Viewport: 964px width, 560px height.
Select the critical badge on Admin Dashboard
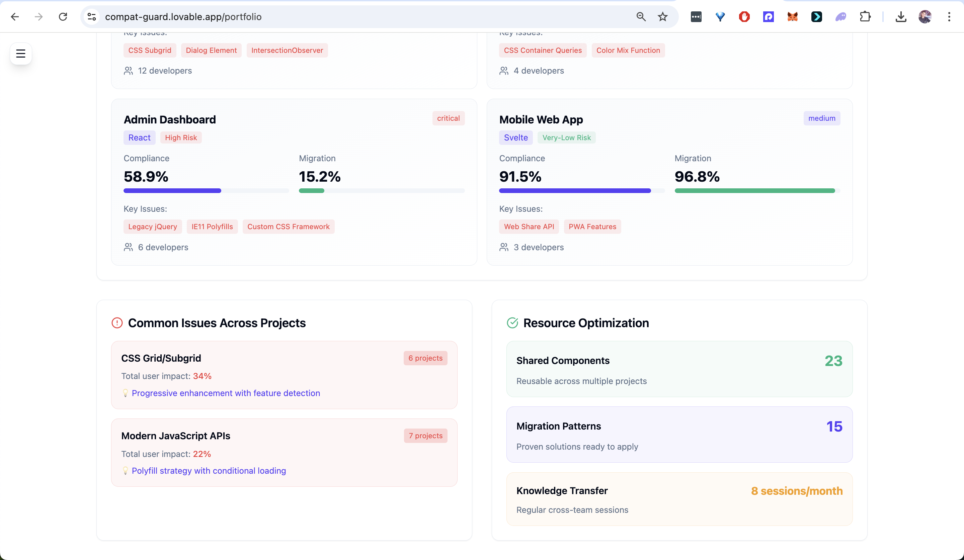[x=448, y=118]
